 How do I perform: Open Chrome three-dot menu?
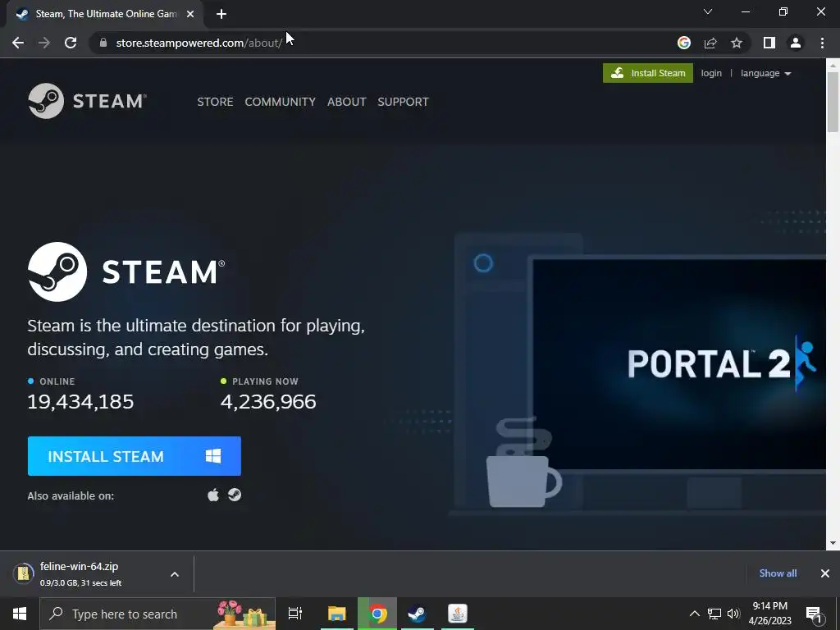pyautogui.click(x=822, y=43)
